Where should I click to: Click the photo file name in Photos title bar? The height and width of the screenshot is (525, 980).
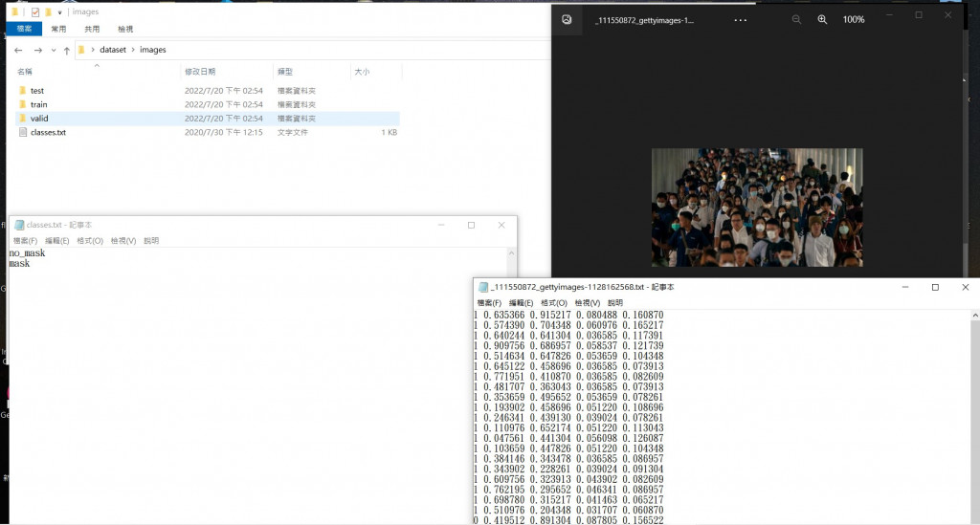[x=644, y=20]
